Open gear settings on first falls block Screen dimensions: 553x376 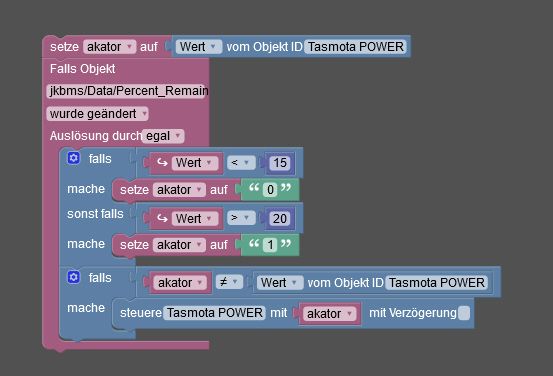[73, 158]
